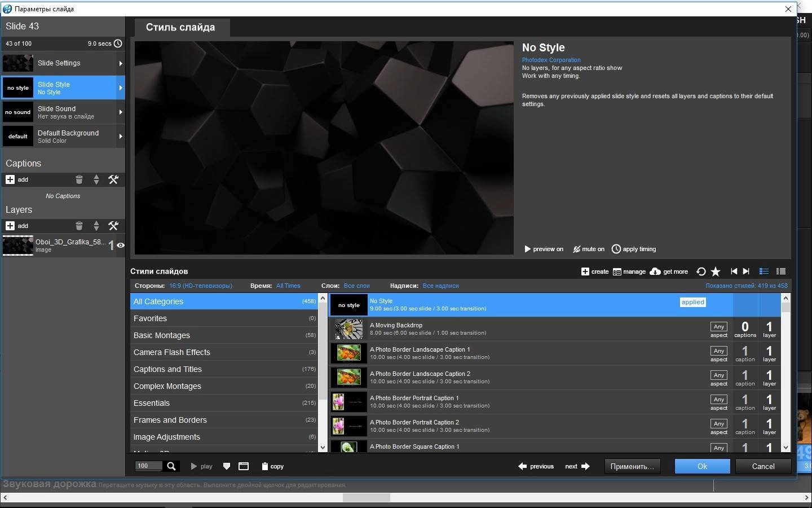Image resolution: width=812 pixels, height=508 pixels.
Task: Expand Slide Sound arrow
Action: point(121,112)
